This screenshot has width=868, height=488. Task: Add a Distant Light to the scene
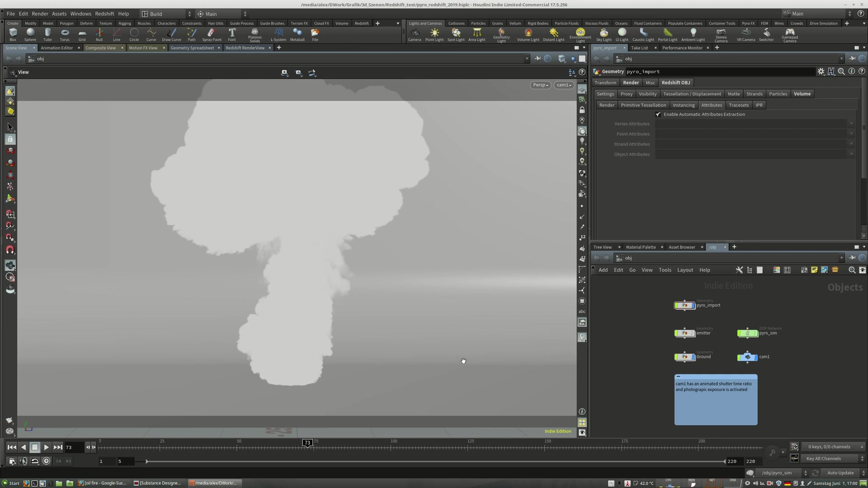tap(553, 34)
